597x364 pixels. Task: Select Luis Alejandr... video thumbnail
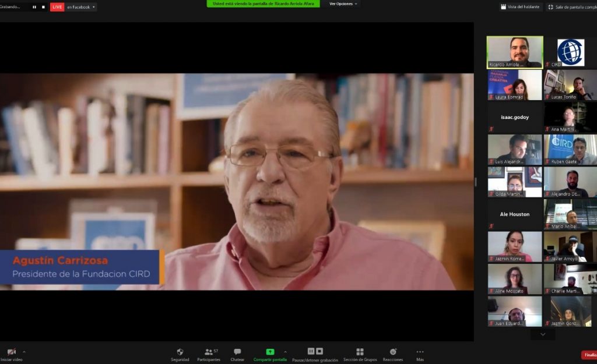(x=515, y=150)
